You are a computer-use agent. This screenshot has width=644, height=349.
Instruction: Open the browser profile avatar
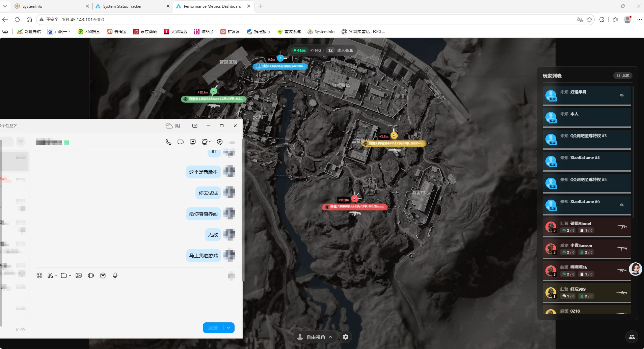[627, 20]
